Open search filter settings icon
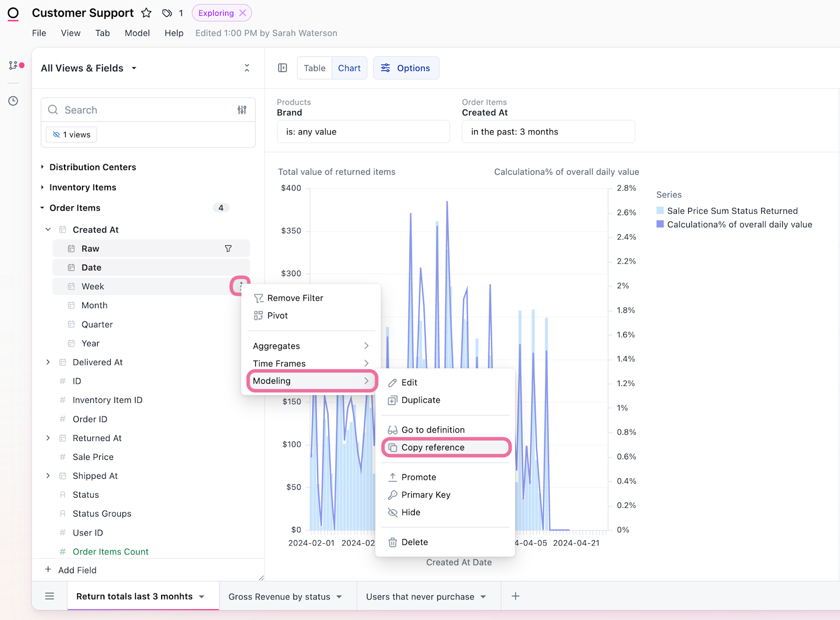The image size is (840, 620). tap(242, 110)
